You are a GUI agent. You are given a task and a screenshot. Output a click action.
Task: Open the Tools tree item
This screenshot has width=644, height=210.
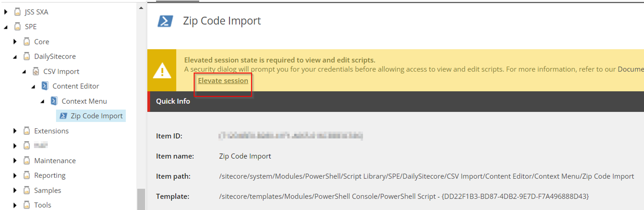42,205
